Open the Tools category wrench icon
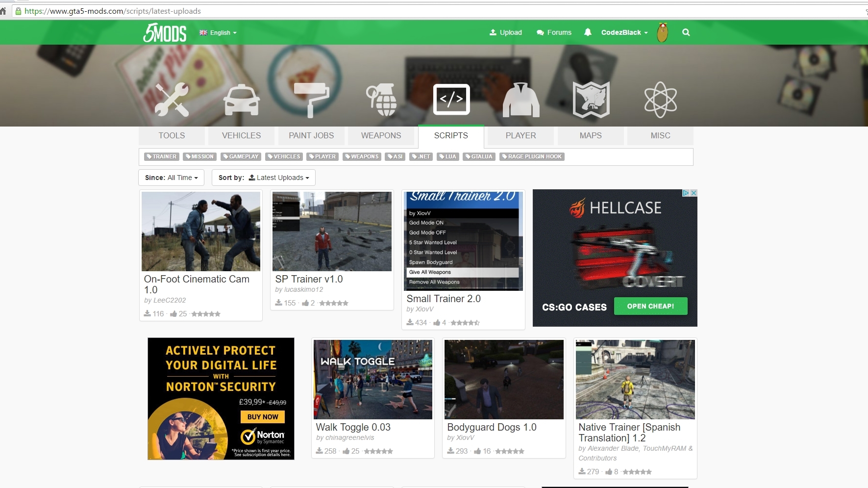 coord(172,100)
